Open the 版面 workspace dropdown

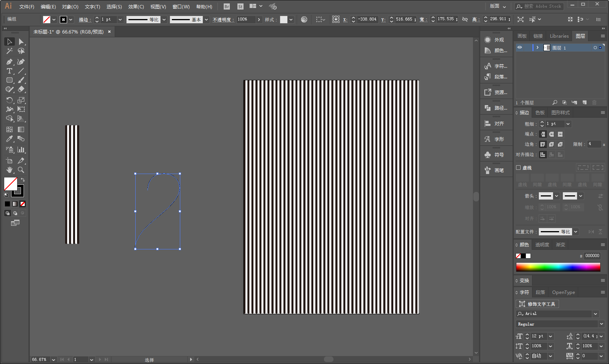point(498,6)
